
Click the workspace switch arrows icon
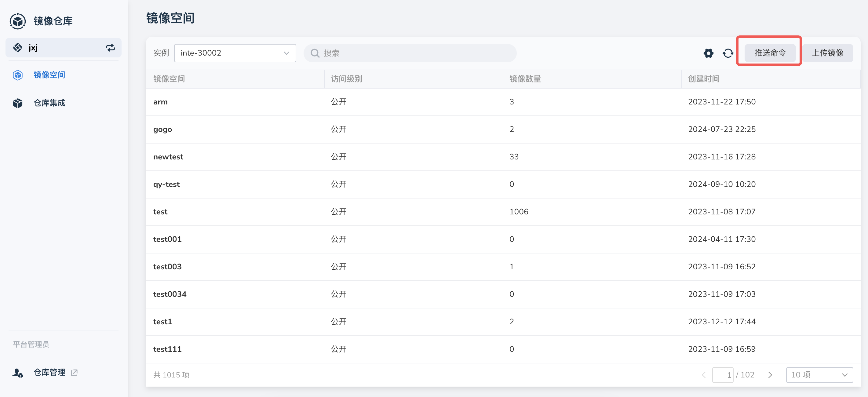pyautogui.click(x=110, y=48)
